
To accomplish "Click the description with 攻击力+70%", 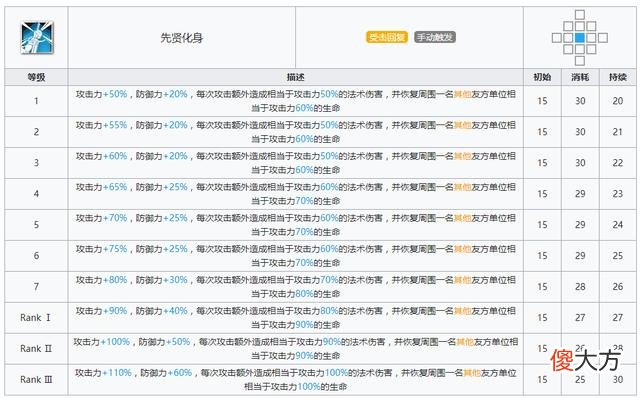I will click(x=296, y=225).
